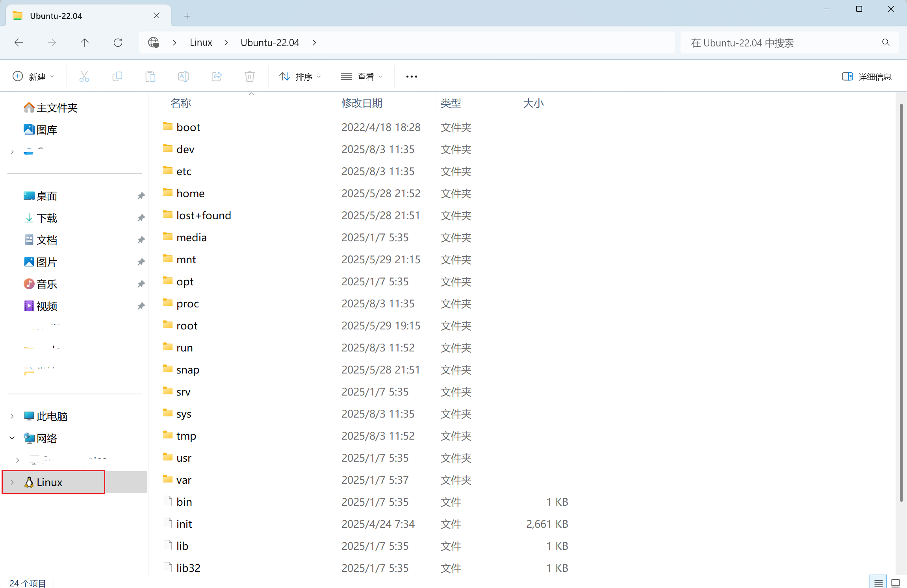Open the Sort dropdown
Screen dimensions: 907x588
coord(300,76)
